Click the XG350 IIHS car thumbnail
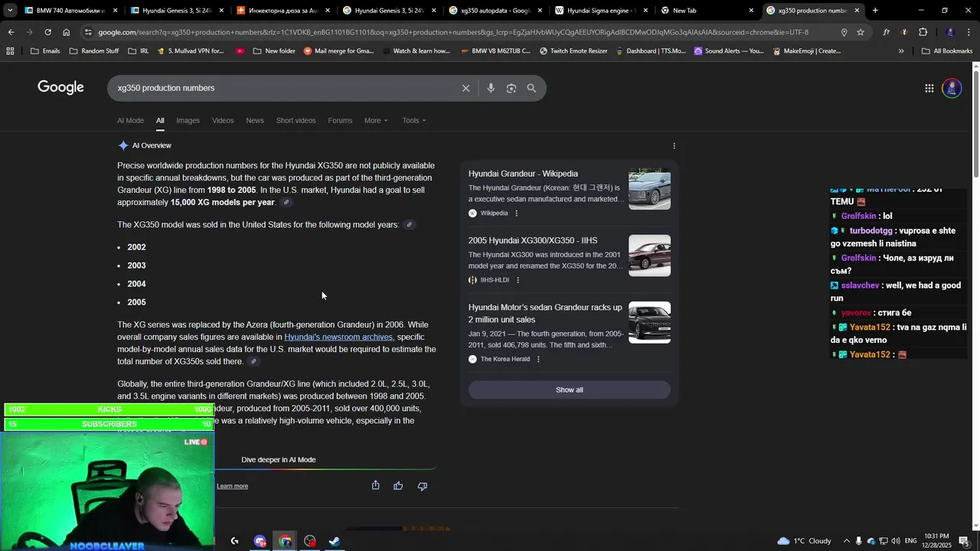 [x=649, y=256]
